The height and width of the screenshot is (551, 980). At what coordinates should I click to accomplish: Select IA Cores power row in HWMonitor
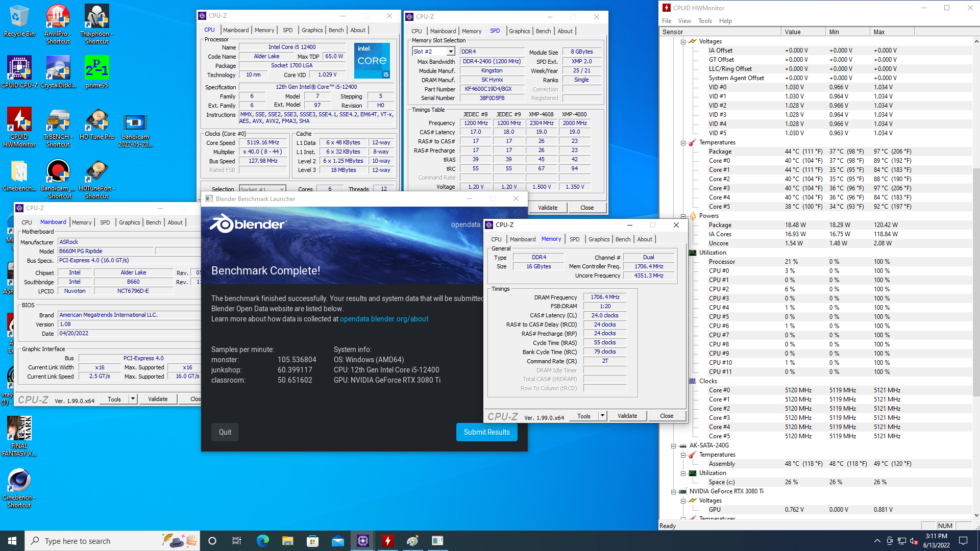816,234
